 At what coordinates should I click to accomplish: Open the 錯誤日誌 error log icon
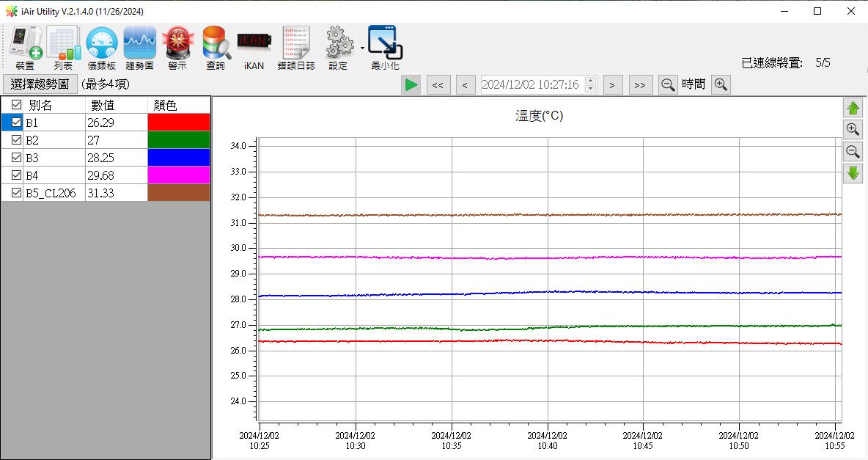click(296, 47)
